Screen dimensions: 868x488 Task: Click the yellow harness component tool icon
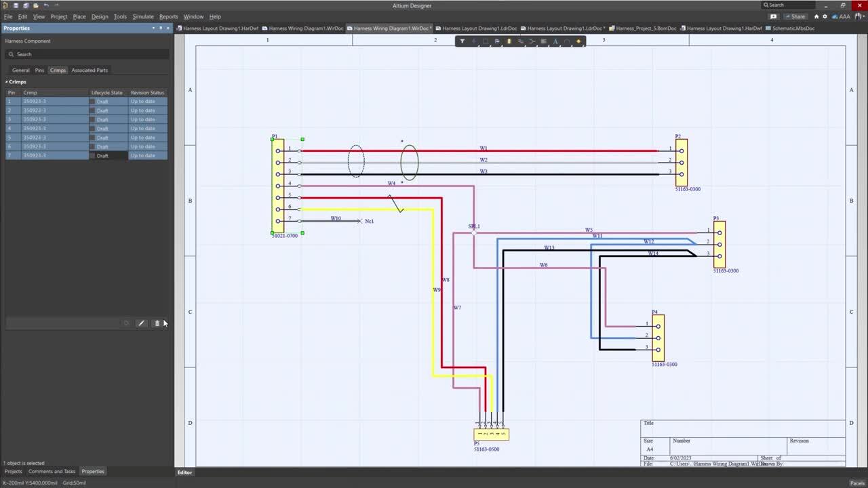click(509, 41)
